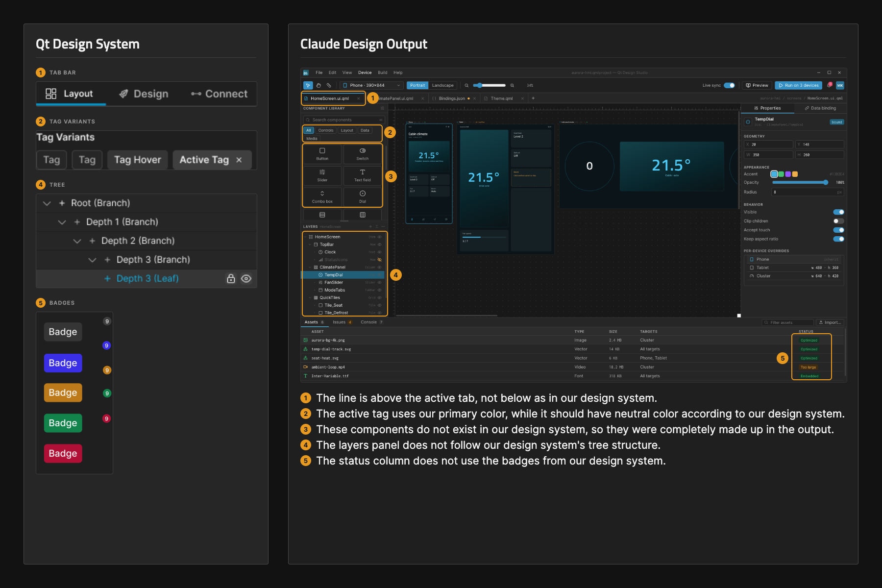882x588 pixels.
Task: Select the ruler measure tool
Action: pos(329,85)
